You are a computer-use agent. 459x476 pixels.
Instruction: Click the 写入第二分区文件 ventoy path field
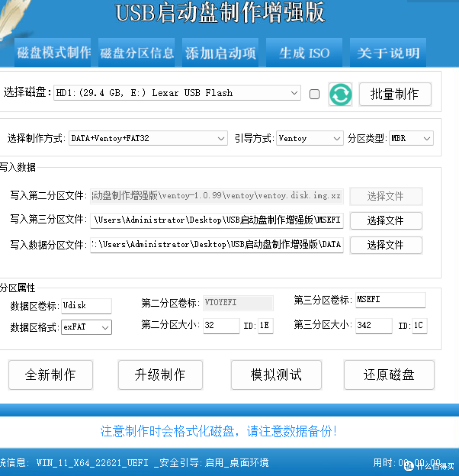tap(217, 196)
